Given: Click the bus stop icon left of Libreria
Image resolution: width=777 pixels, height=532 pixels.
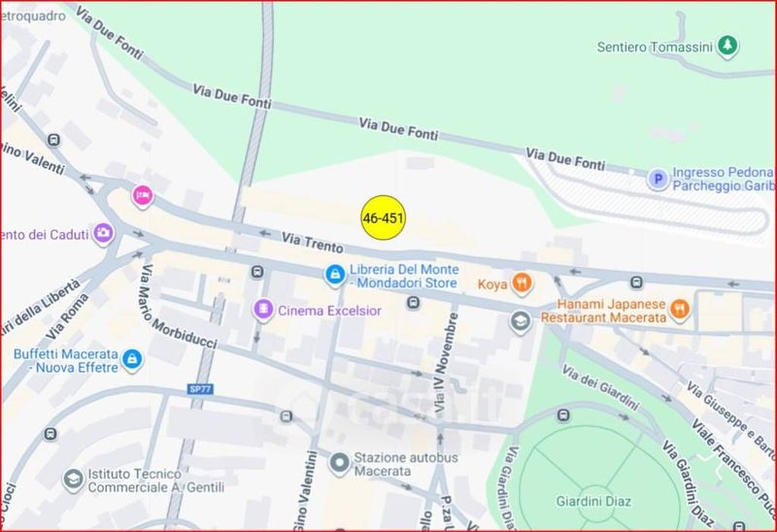Looking at the screenshot, I should coord(257,272).
